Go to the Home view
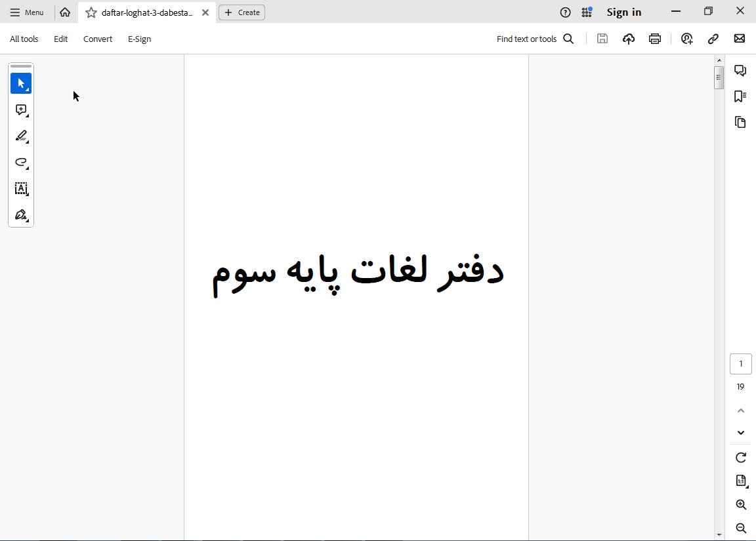The width and height of the screenshot is (756, 541). click(65, 12)
